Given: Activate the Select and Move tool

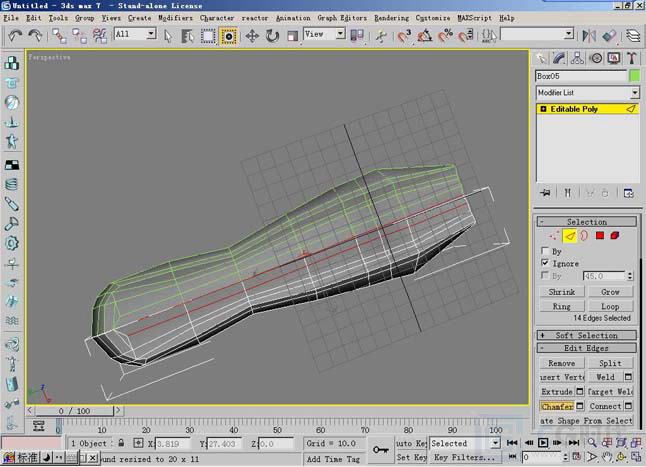Looking at the screenshot, I should click(252, 36).
